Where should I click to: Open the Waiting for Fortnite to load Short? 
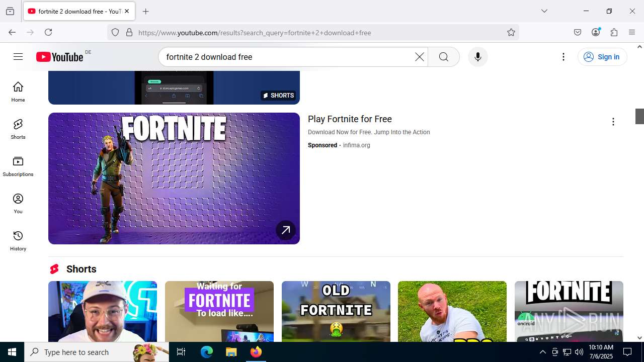219,311
